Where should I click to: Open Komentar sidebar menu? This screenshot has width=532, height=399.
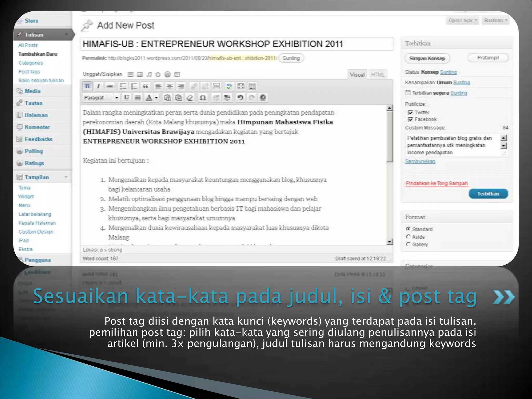[37, 127]
